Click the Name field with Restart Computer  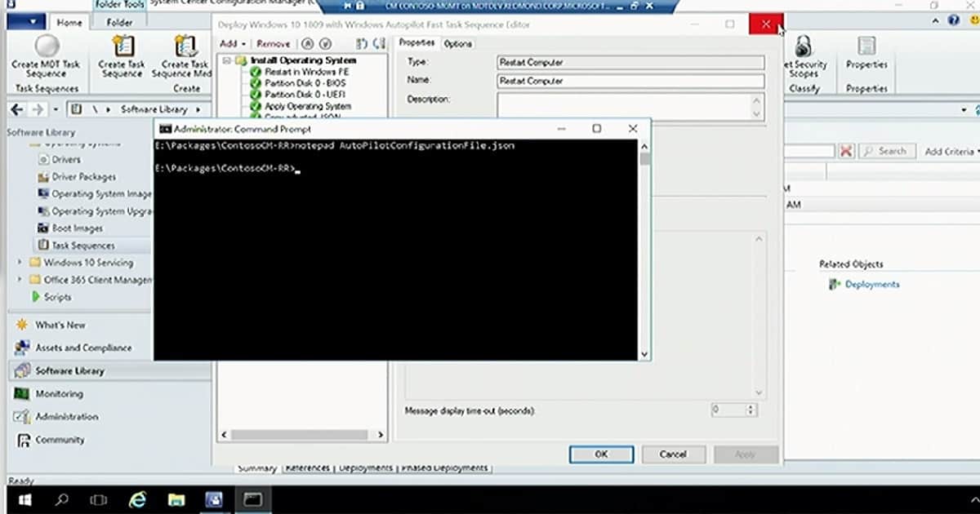630,81
